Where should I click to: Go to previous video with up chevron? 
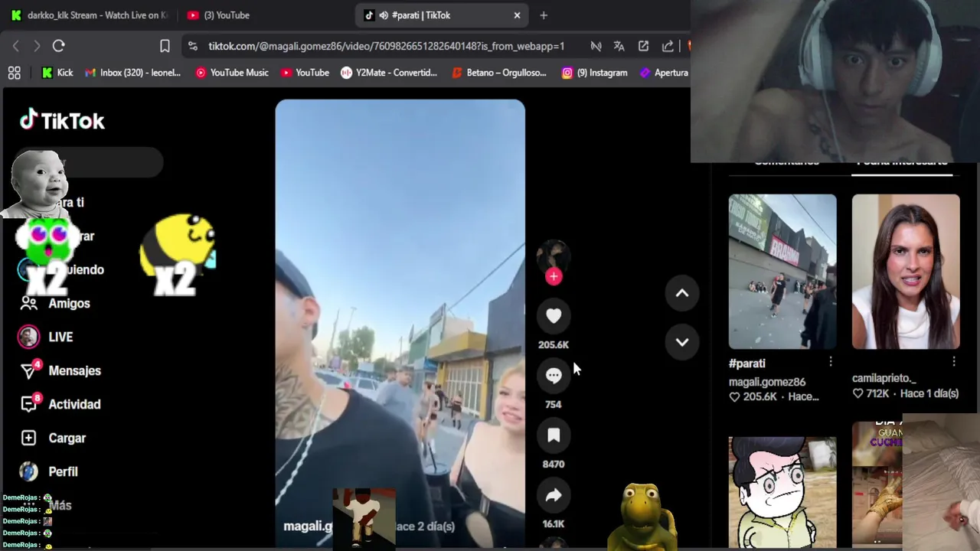(x=682, y=293)
